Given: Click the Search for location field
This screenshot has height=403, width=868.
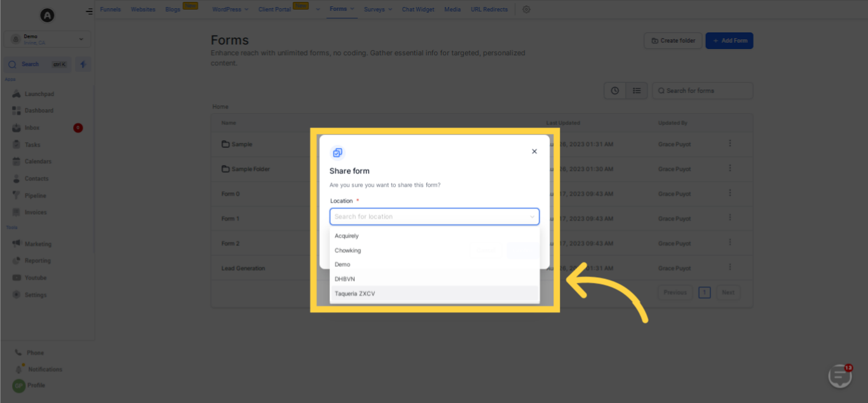Looking at the screenshot, I should (435, 217).
